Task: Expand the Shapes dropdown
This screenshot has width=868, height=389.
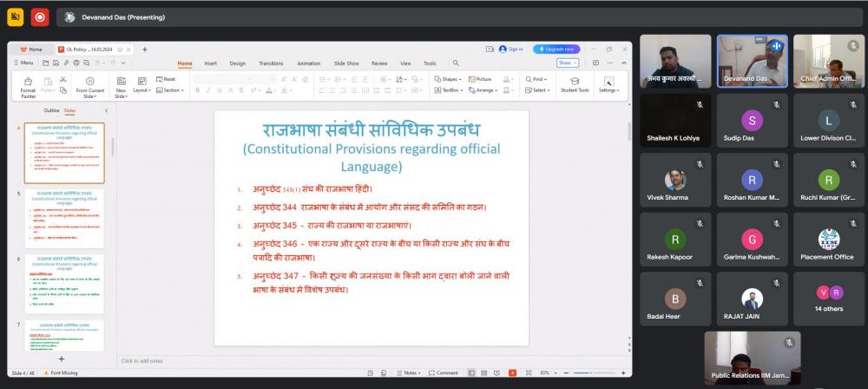Action: 448,79
